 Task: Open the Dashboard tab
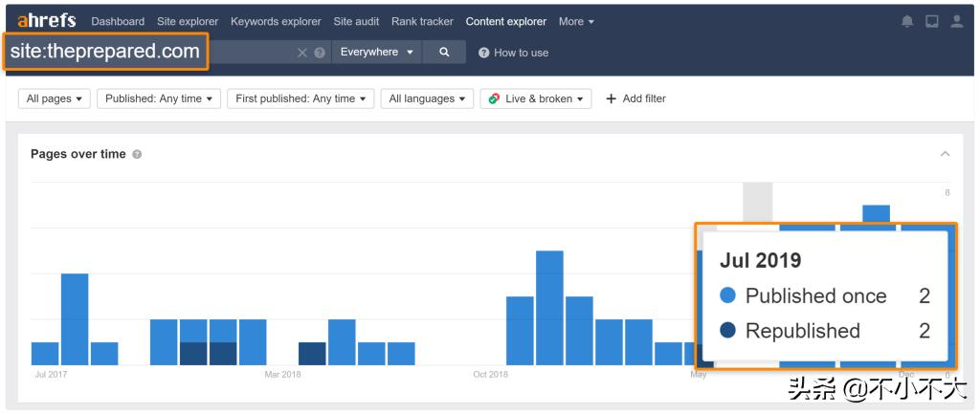click(x=118, y=21)
